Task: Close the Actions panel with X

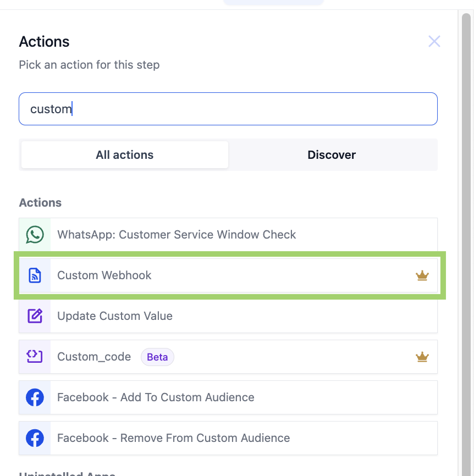Action: click(x=434, y=41)
